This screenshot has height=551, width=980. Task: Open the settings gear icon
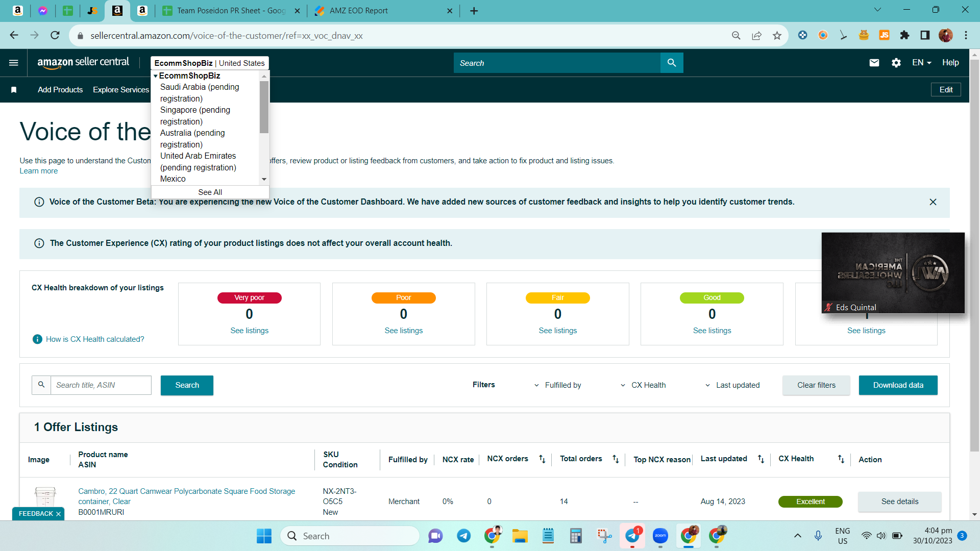[x=896, y=63]
